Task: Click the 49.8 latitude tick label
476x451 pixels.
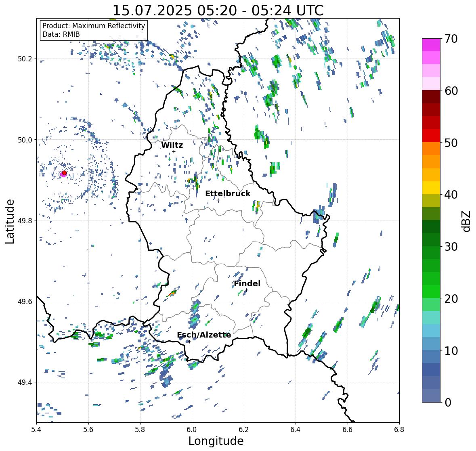Action: point(25,220)
